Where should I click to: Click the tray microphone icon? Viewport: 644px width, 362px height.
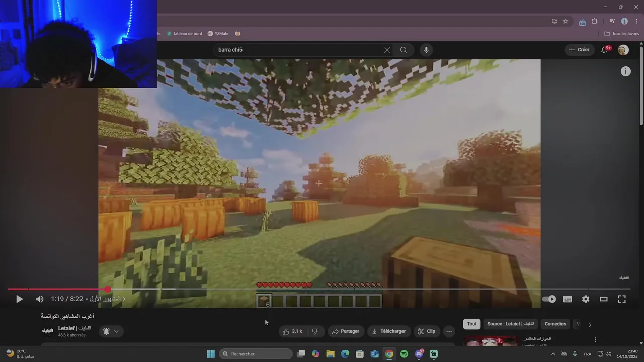(575, 354)
